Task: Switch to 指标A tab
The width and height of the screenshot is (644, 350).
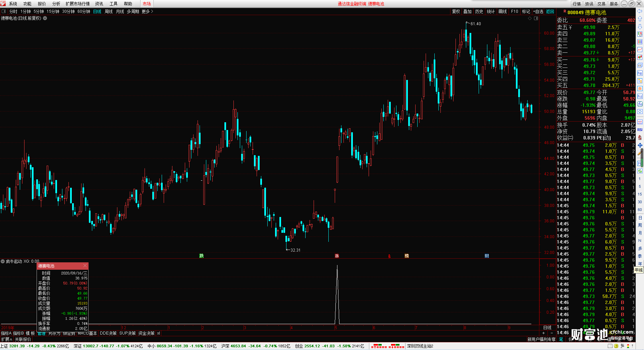Action: tap(6, 333)
